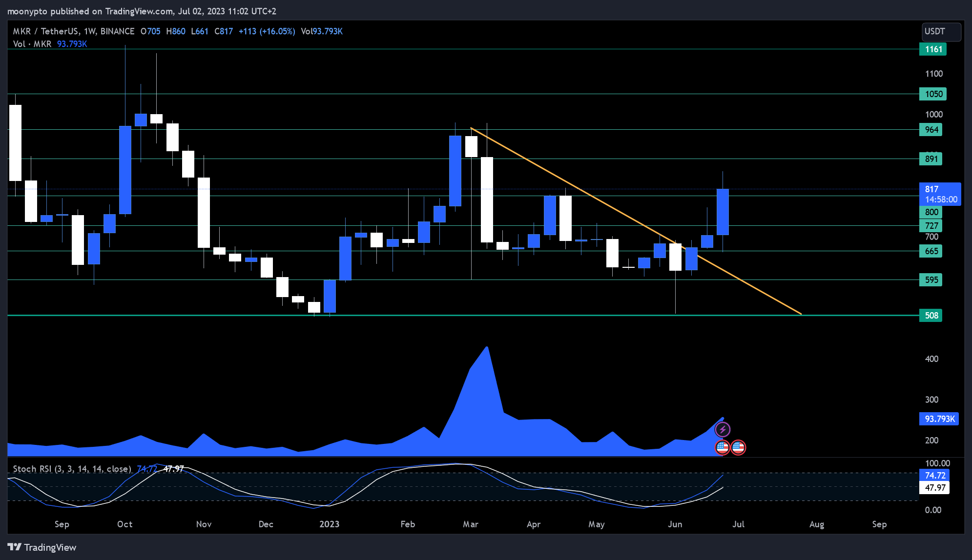This screenshot has width=972, height=560.
Task: Click the Stoch RSI indicator legend
Action: tap(72, 469)
